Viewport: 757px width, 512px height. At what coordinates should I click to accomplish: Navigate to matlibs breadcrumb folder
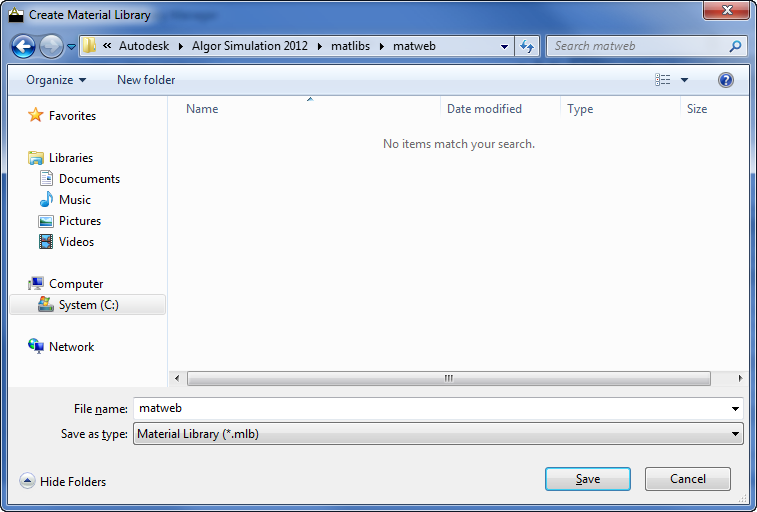point(350,46)
